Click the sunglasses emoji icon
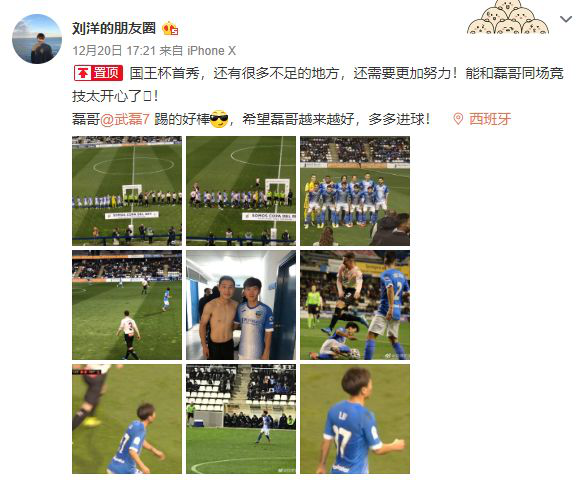 219,119
